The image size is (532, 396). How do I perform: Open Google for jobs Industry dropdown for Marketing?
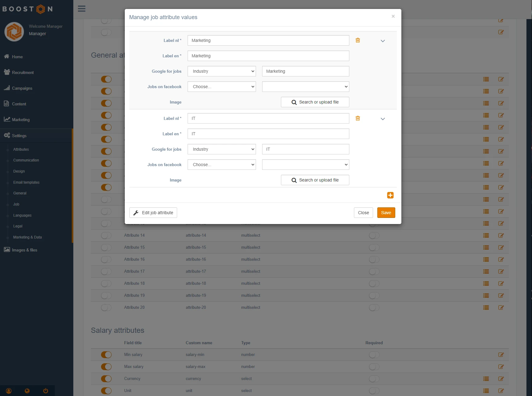(x=222, y=71)
